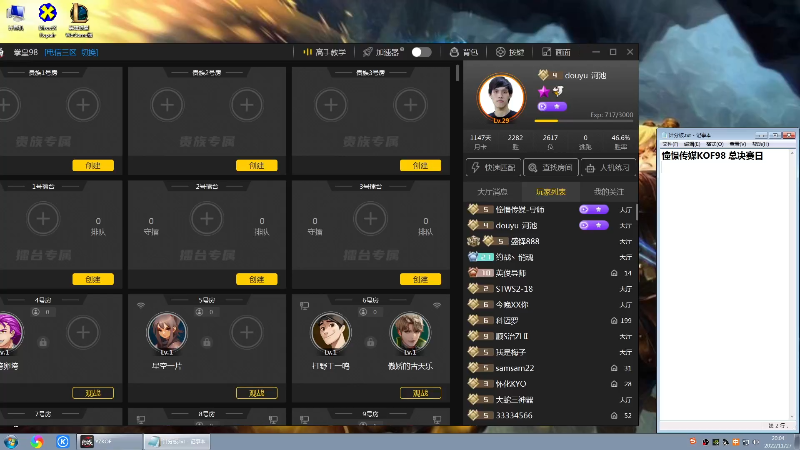Select the Notepad taskbar button
The width and height of the screenshot is (800, 450).
point(177,441)
